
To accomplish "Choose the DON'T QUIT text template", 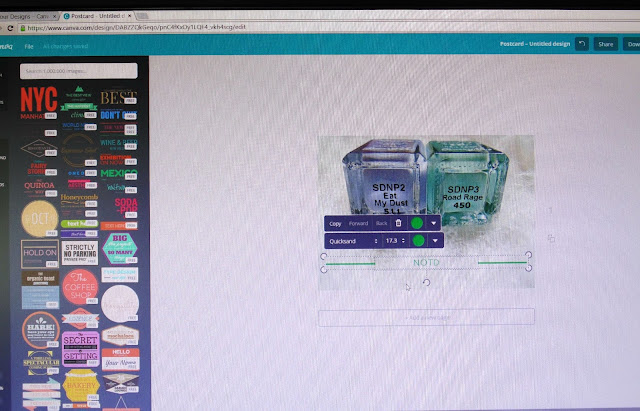I will click(x=118, y=115).
